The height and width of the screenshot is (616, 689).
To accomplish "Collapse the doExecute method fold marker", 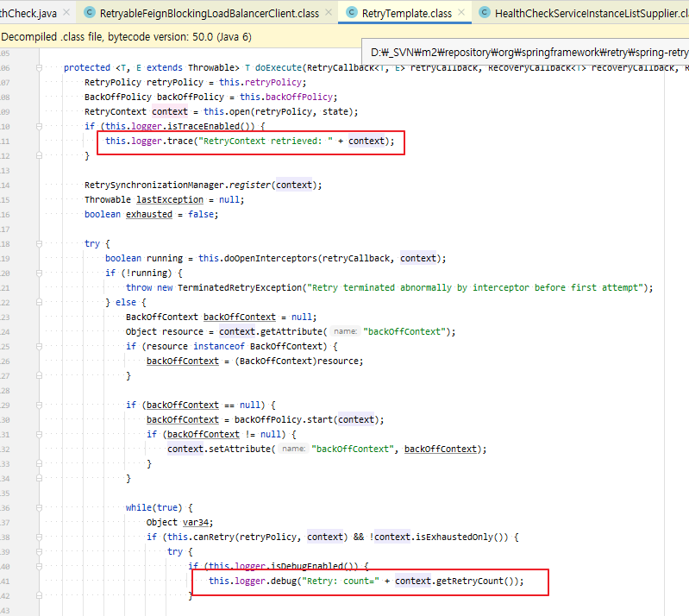I will point(39,67).
